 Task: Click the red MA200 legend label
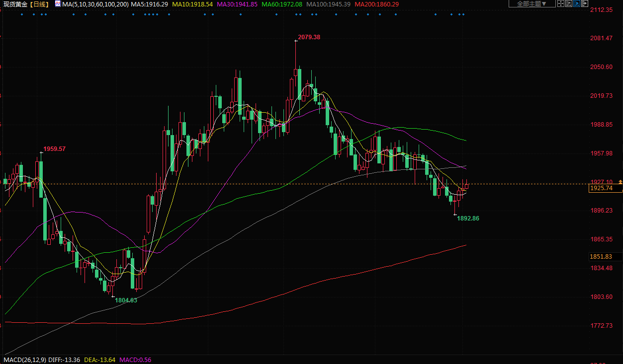coord(370,4)
